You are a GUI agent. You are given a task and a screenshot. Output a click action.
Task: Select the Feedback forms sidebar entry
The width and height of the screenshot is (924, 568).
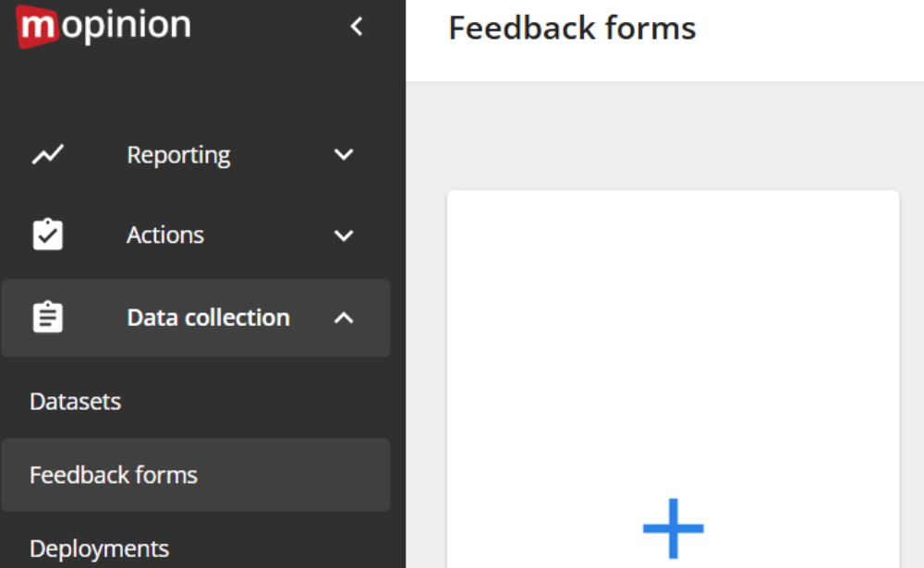pyautogui.click(x=114, y=475)
